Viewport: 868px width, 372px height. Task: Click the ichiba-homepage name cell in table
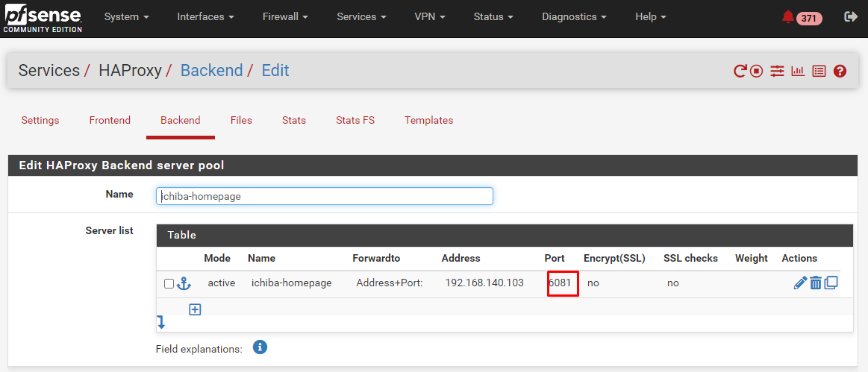[x=292, y=283]
